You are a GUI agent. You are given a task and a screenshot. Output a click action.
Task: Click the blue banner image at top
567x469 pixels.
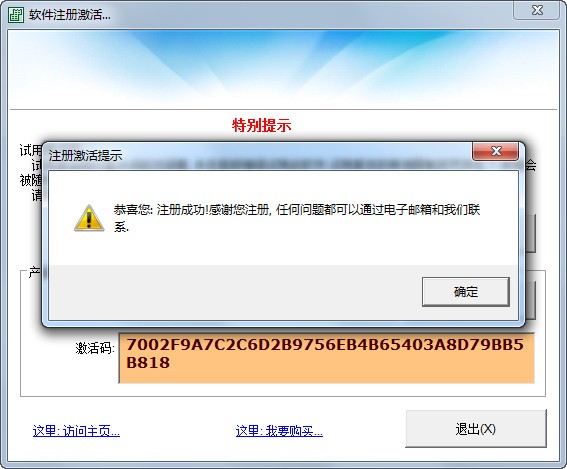click(x=283, y=68)
